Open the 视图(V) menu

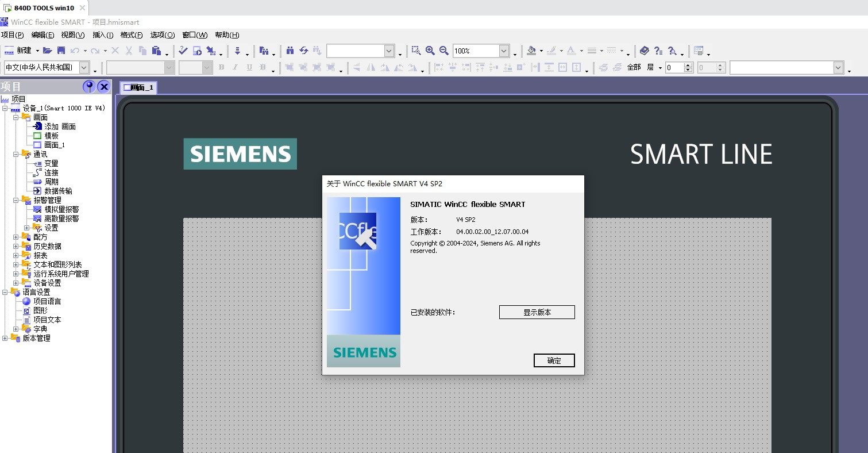point(73,35)
